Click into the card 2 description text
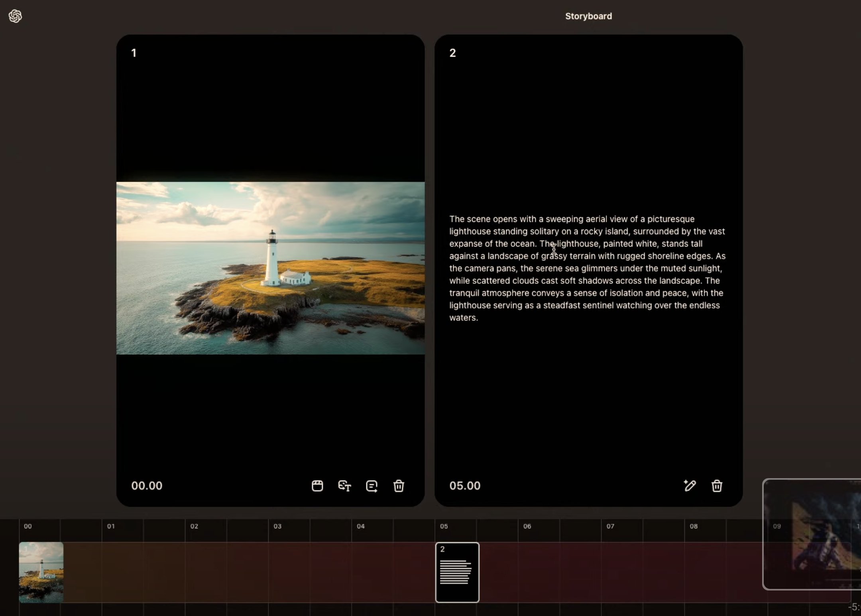The height and width of the screenshot is (616, 861). point(588,268)
